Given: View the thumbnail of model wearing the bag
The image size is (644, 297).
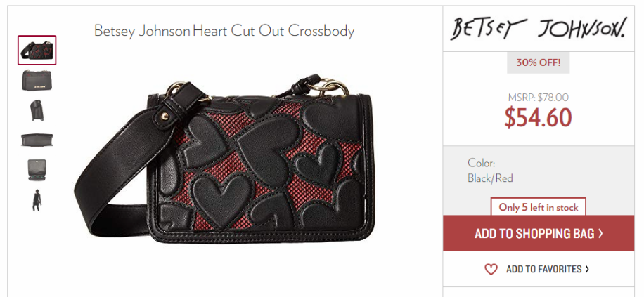Looking at the screenshot, I should [x=37, y=200].
